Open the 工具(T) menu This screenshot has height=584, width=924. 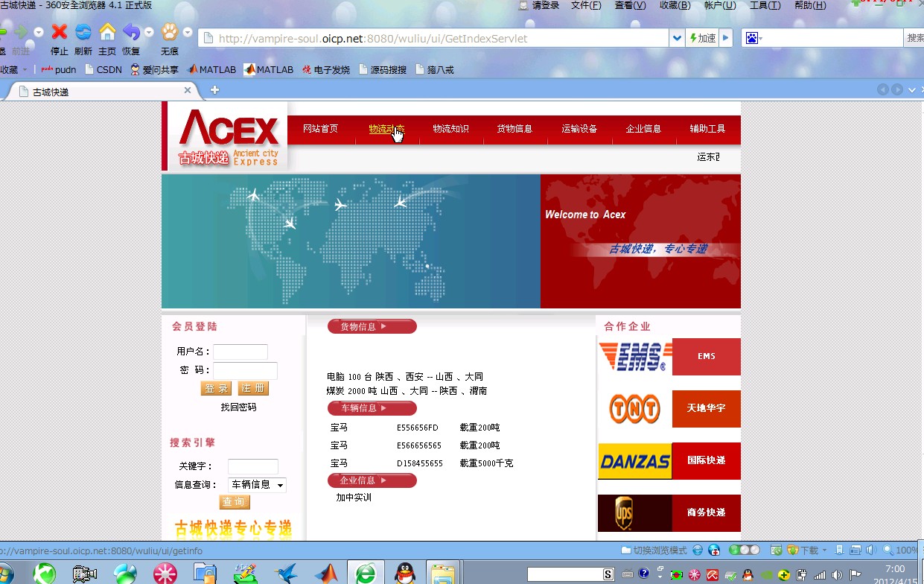765,5
